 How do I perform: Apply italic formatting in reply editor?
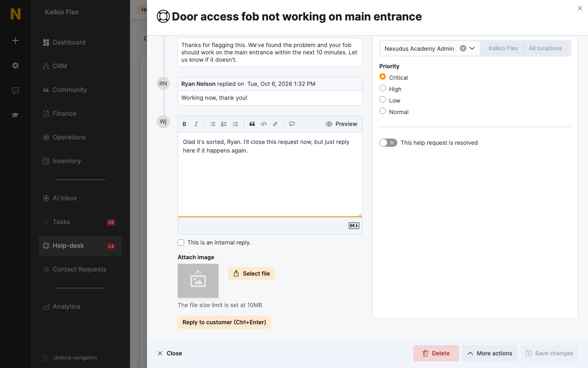[x=196, y=124]
